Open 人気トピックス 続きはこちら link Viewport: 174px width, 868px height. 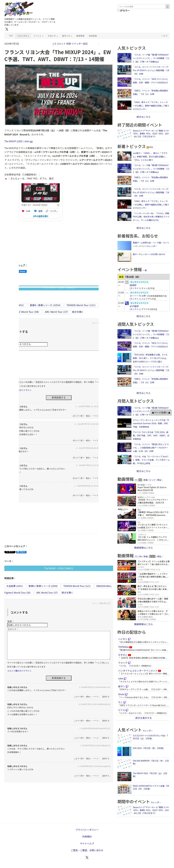(143, 117)
